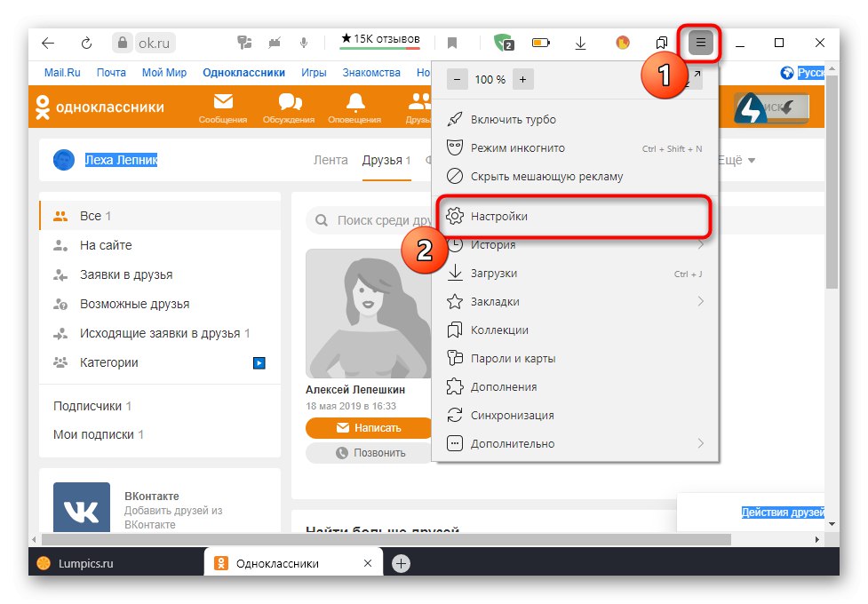Click Написать button for Алексей Лепешкин
The image size is (868, 604).
(369, 428)
